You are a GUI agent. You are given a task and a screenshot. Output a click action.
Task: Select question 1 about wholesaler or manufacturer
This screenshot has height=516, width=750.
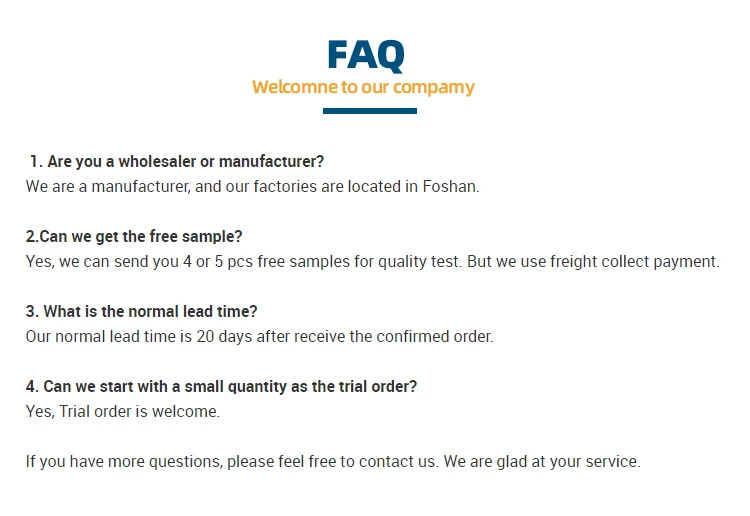tap(177, 161)
